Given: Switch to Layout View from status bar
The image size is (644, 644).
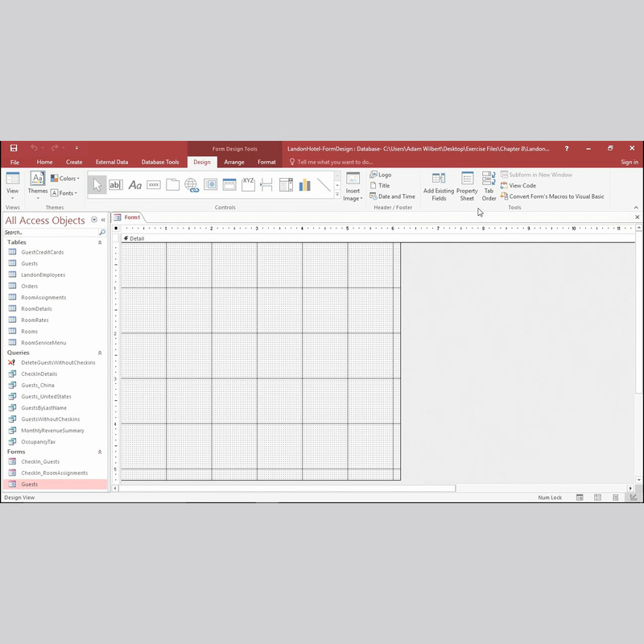Looking at the screenshot, I should (x=615, y=497).
